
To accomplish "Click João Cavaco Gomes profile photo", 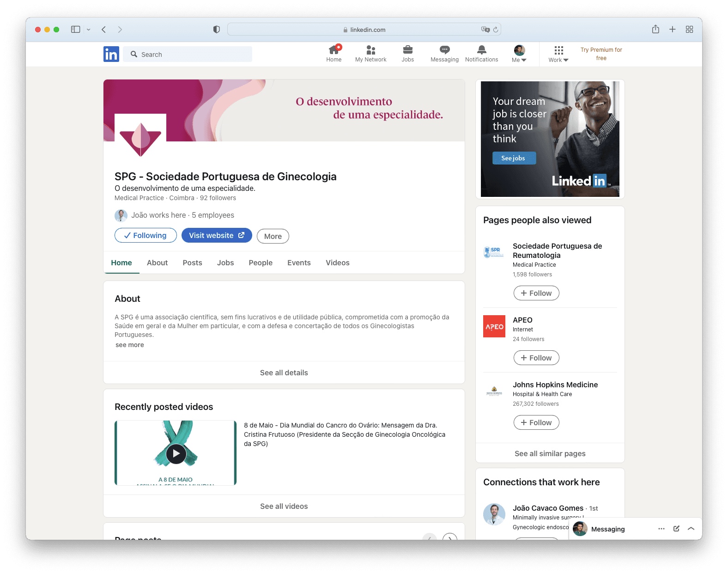I will 494,514.
